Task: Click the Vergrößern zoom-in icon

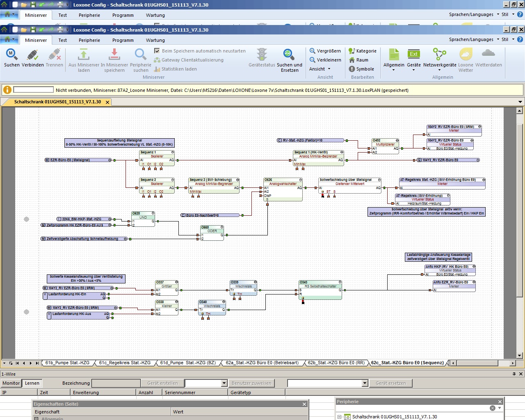Action: (x=313, y=51)
